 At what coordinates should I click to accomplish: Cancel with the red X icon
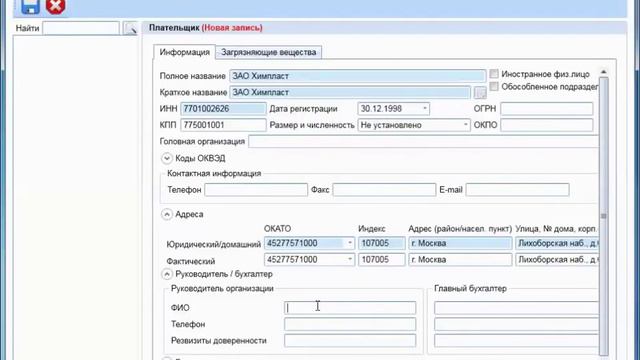click(x=56, y=6)
